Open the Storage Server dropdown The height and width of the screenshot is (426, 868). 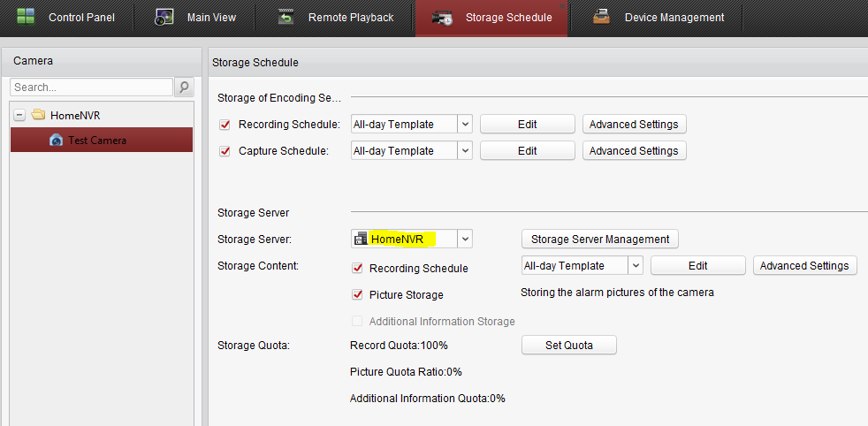pyautogui.click(x=465, y=239)
